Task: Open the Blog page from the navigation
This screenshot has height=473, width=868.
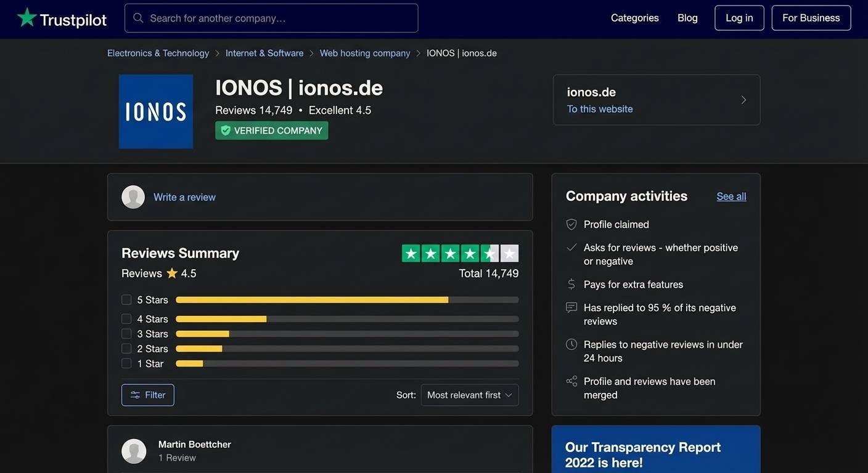Action: pyautogui.click(x=687, y=17)
